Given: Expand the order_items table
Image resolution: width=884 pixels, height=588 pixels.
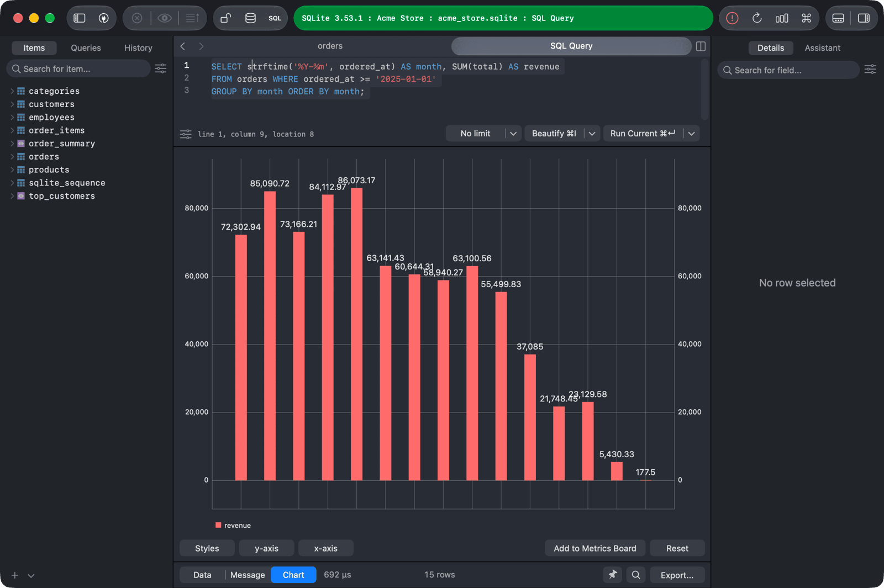Looking at the screenshot, I should pos(12,130).
